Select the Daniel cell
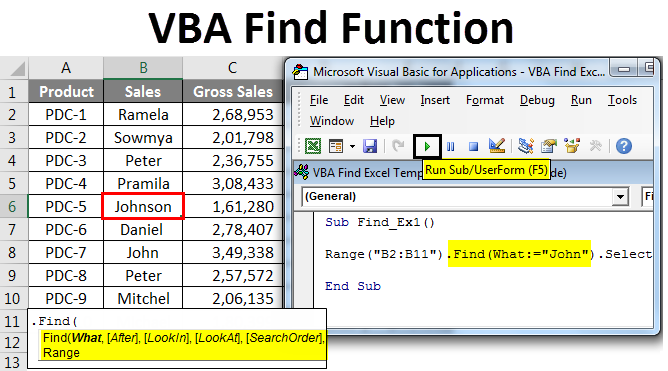Image resolution: width=668 pixels, height=371 pixels. (143, 230)
